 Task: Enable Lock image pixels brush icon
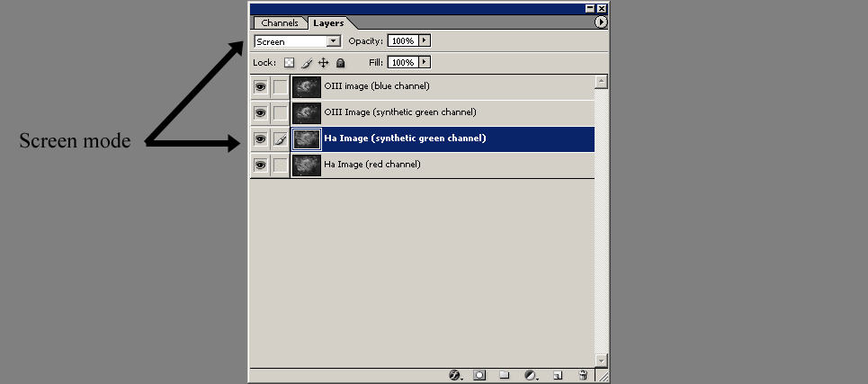(x=306, y=63)
